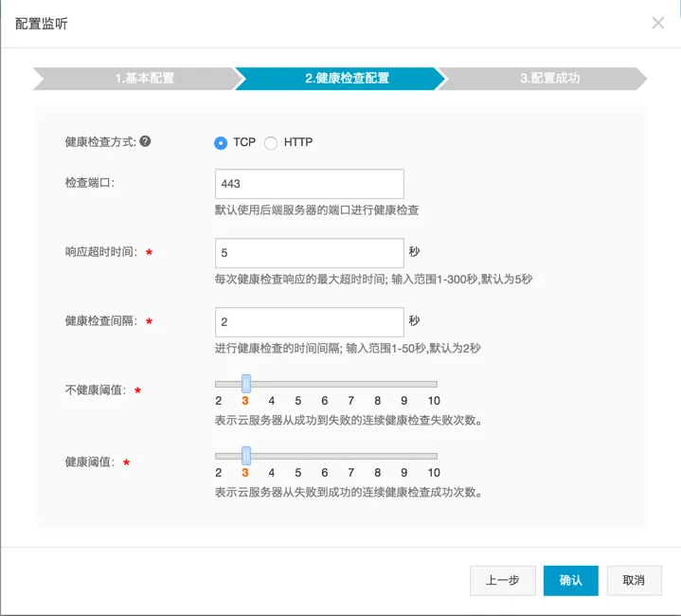Viewport: 681px width, 616px height.
Task: Click the 取消 button
Action: (x=634, y=580)
